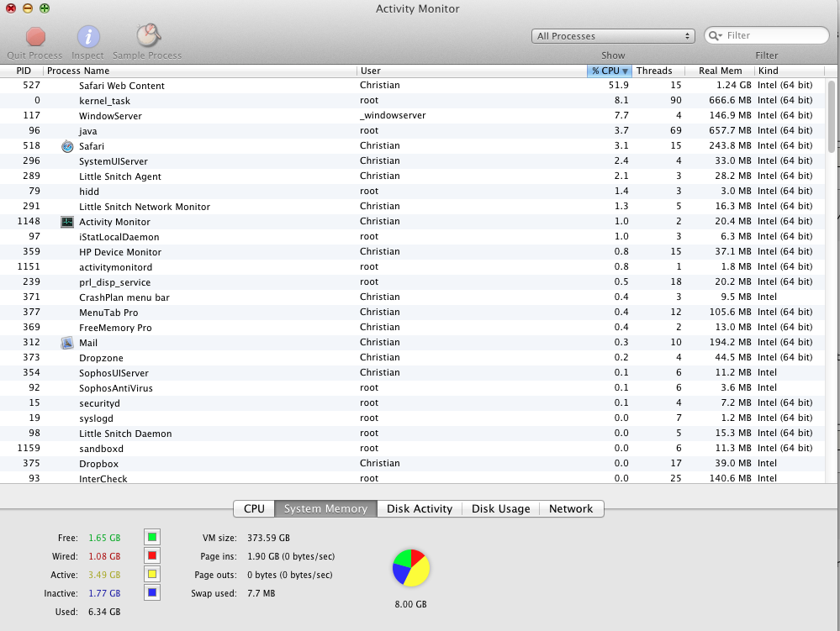Click the Used 6.34 GB value

(104, 612)
